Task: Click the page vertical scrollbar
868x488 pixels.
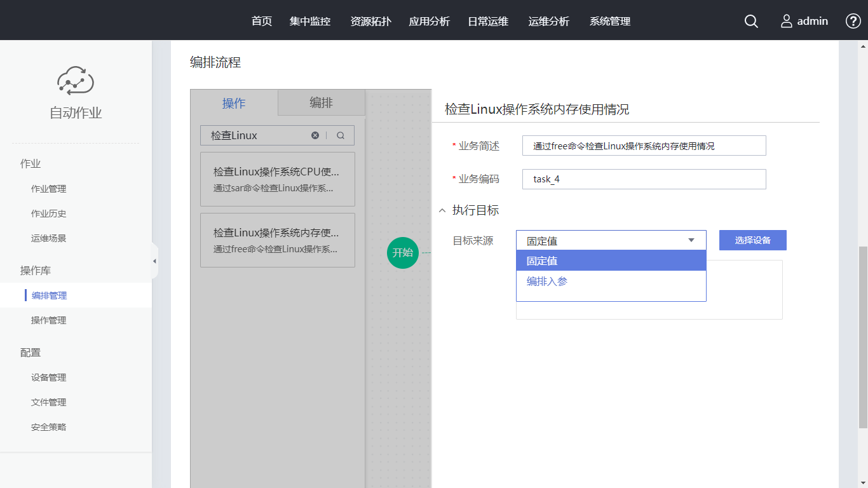Action: click(862, 337)
